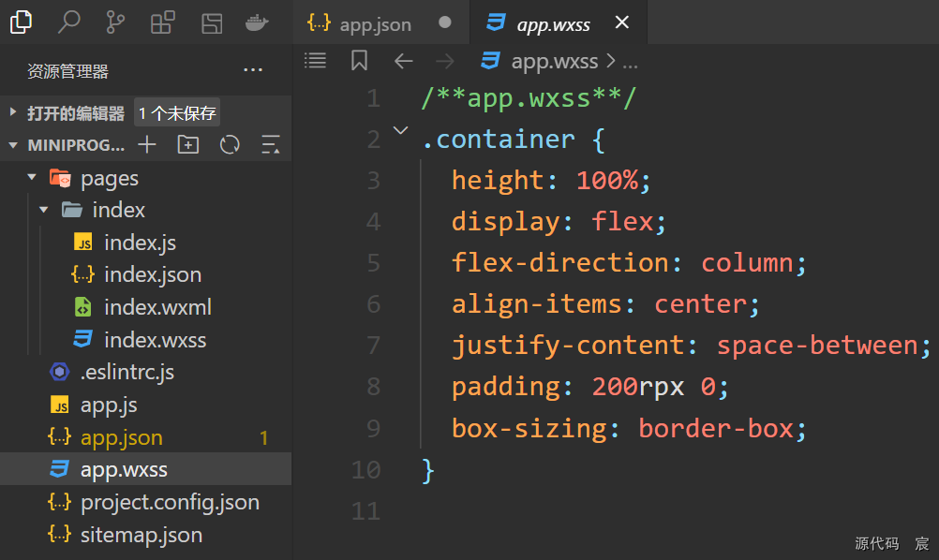
Task: Open the layout panel icon in activity bar
Action: 212,23
